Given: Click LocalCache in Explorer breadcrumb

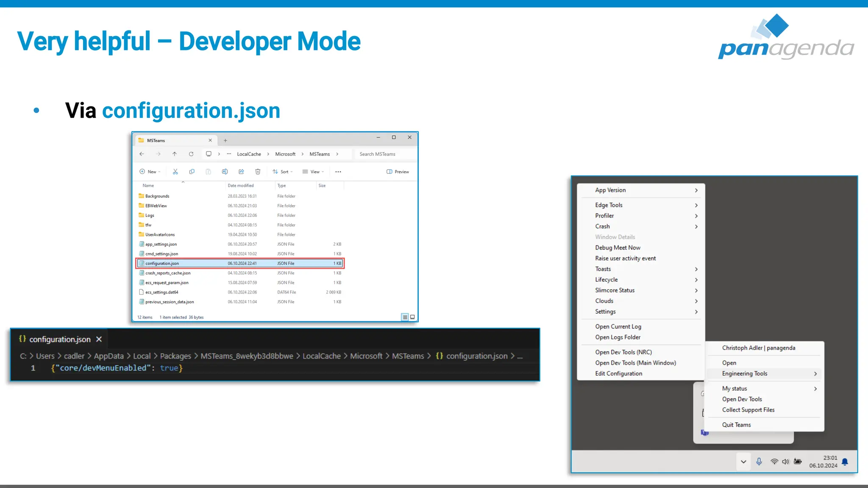Looking at the screenshot, I should (249, 154).
